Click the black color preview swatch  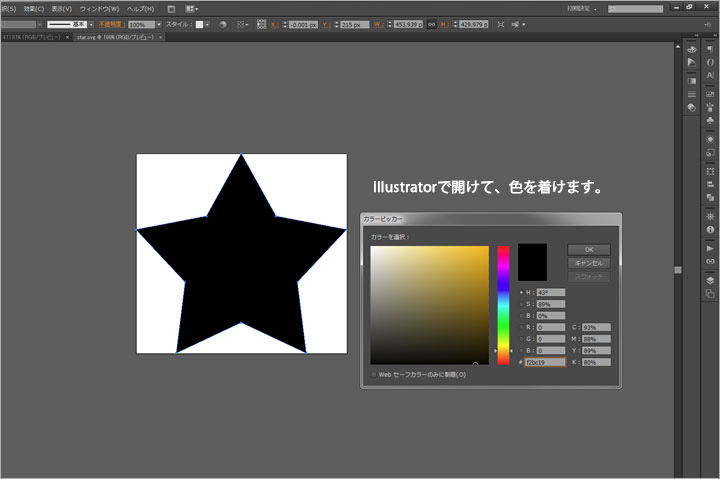(x=532, y=262)
